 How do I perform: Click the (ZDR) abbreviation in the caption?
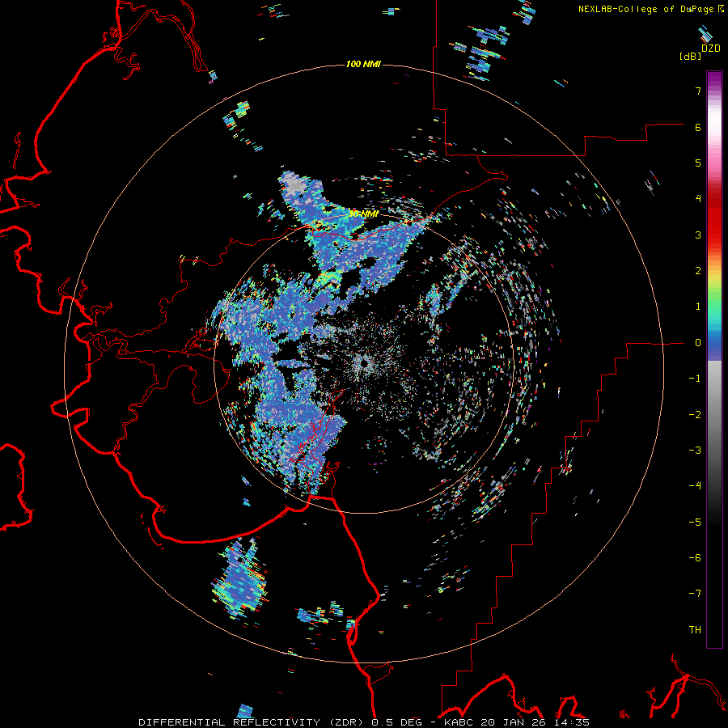[345, 722]
